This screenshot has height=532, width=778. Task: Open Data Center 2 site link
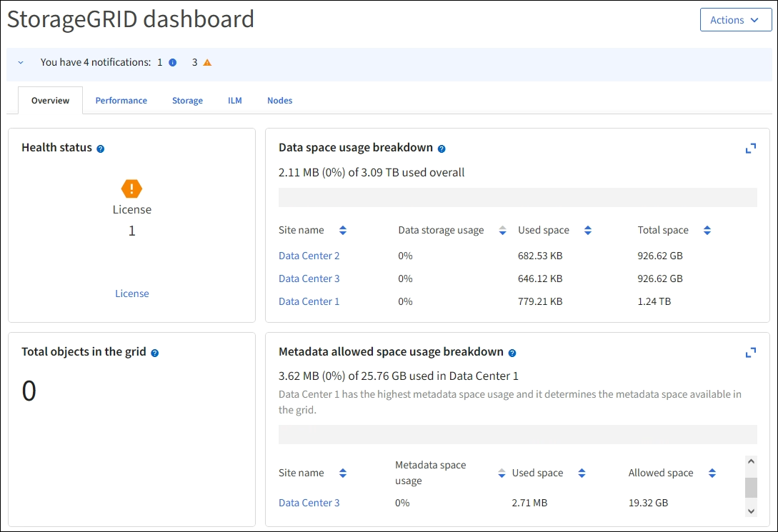[309, 256]
